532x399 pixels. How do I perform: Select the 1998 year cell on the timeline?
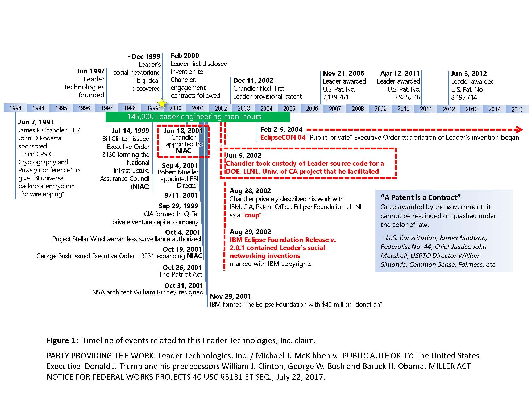130,108
